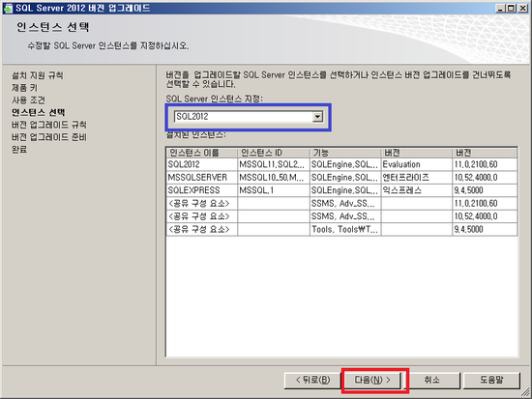Select the 완료 step in sidebar
Screen dimensions: 532x399
[x=19, y=149]
